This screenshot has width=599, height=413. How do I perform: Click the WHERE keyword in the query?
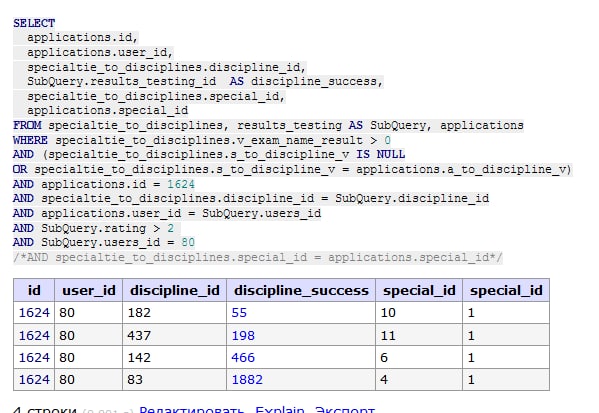(x=30, y=140)
